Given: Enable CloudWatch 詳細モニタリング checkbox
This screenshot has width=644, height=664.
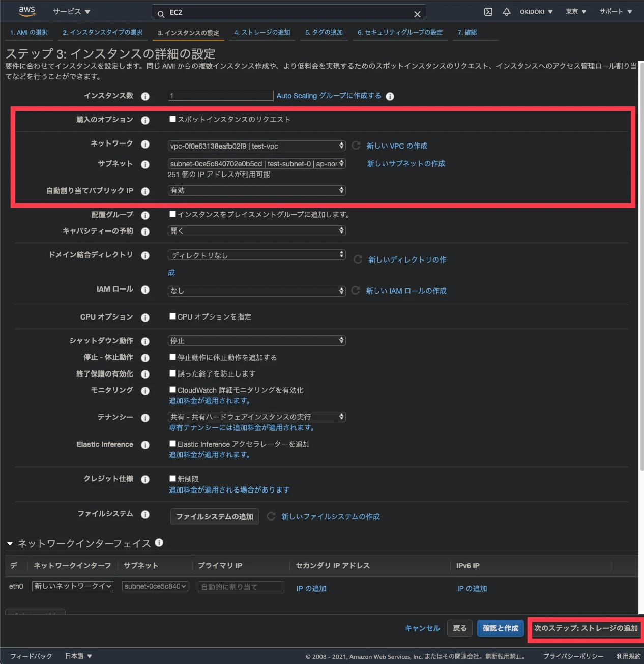Looking at the screenshot, I should [172, 389].
